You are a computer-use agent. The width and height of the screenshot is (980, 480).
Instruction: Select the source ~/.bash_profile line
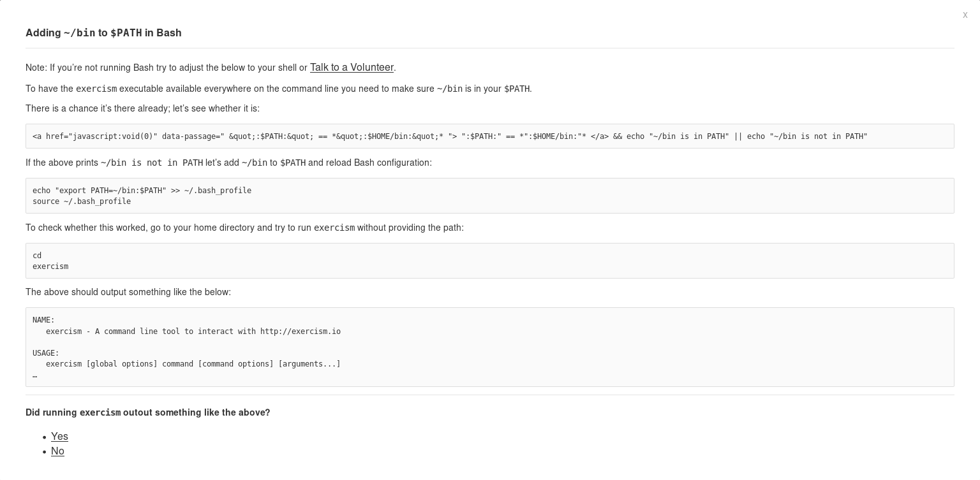pos(82,201)
